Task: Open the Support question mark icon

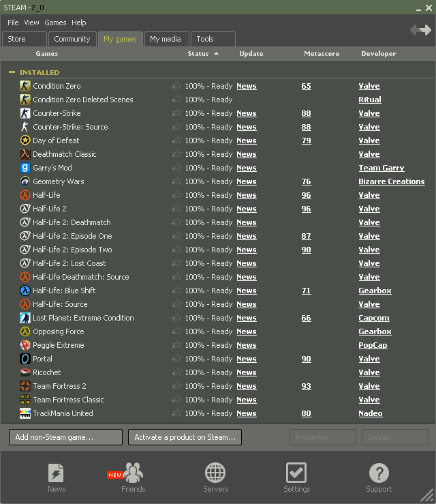Action: point(379,473)
